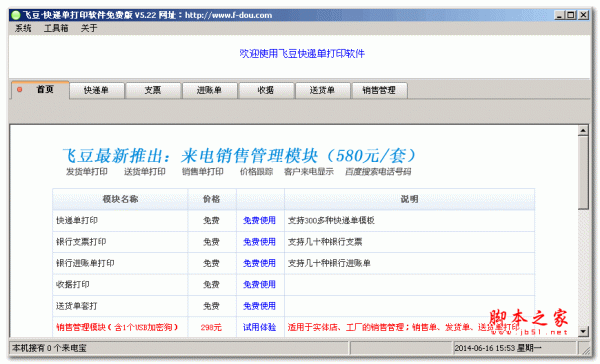Viewport: 600px width, 364px height.
Task: Click the window resize grip icon
Action: pos(585,350)
